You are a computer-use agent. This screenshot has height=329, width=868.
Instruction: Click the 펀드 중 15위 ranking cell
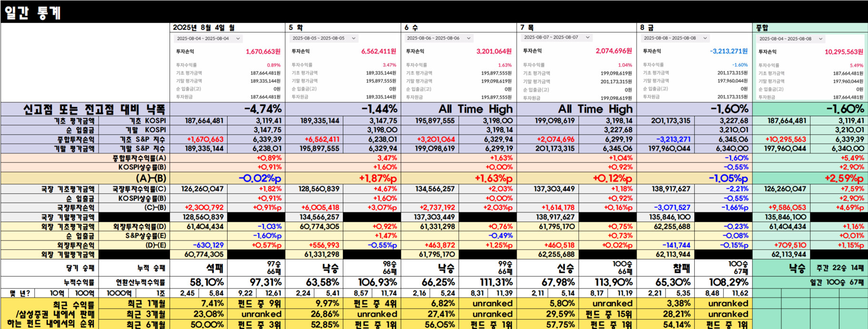(609, 314)
